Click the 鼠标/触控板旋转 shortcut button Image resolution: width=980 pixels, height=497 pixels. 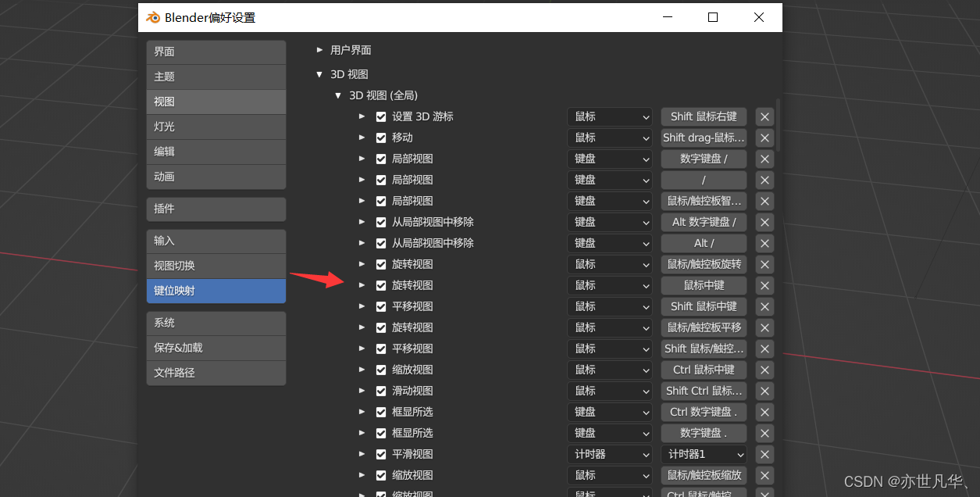coord(704,264)
